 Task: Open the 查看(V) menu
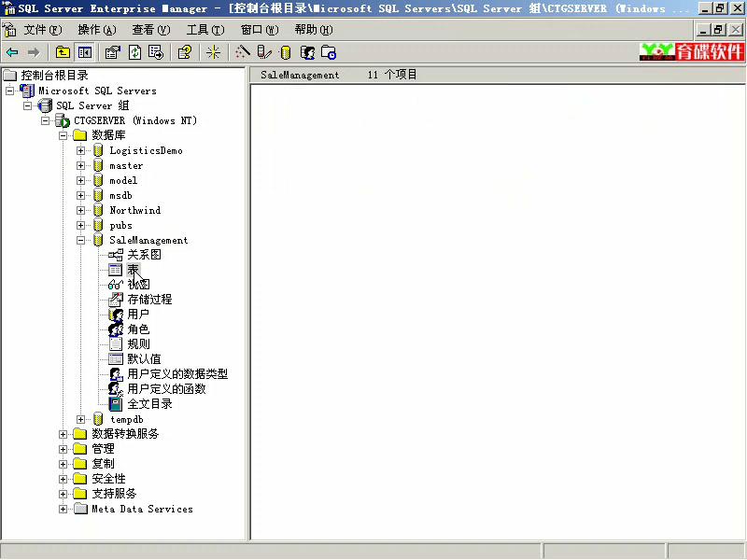[x=151, y=30]
